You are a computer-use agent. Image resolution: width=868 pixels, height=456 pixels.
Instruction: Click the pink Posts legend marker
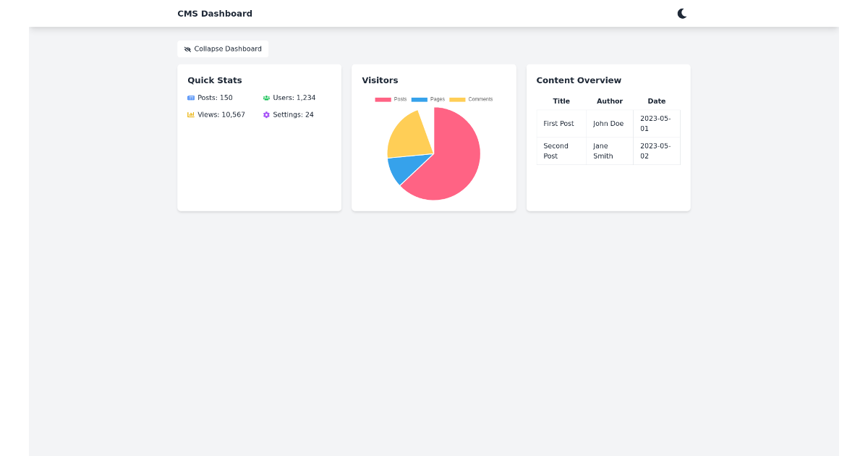coord(382,99)
